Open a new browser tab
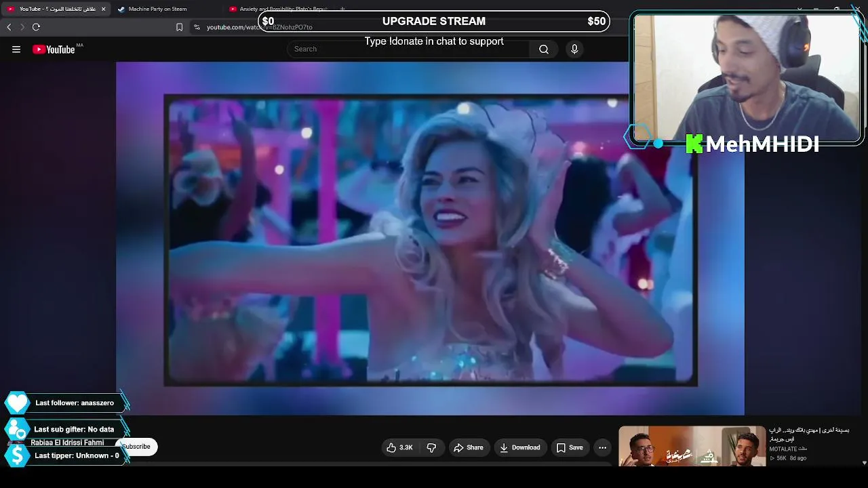Viewport: 868px width, 488px height. pyautogui.click(x=342, y=9)
